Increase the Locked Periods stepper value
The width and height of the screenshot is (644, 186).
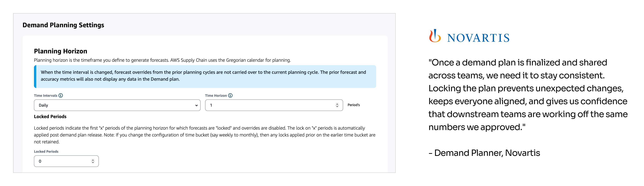[93, 160]
